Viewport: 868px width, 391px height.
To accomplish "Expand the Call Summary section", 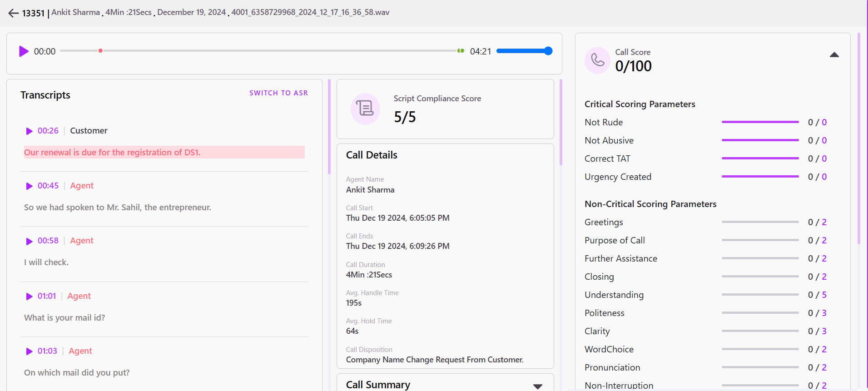I will [537, 386].
